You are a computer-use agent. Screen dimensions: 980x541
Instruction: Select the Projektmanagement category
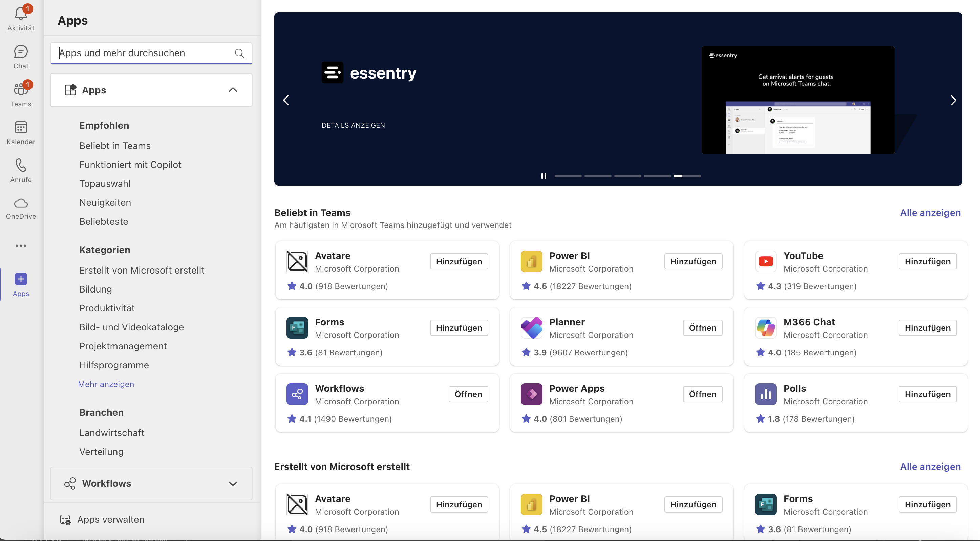[x=123, y=346]
